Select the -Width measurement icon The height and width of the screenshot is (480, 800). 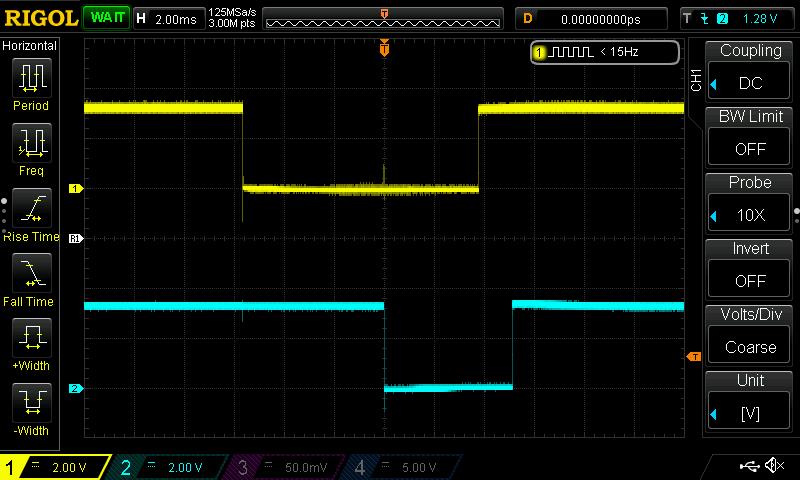[x=32, y=402]
